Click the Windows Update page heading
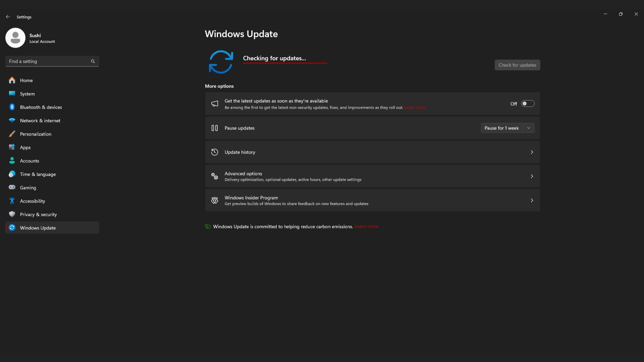Screen dimensions: 644x362 pos(241,34)
